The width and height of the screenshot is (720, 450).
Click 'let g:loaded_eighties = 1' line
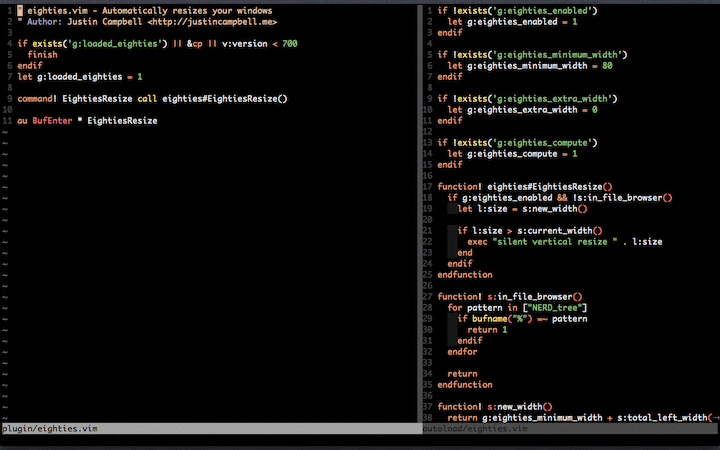[x=80, y=77]
